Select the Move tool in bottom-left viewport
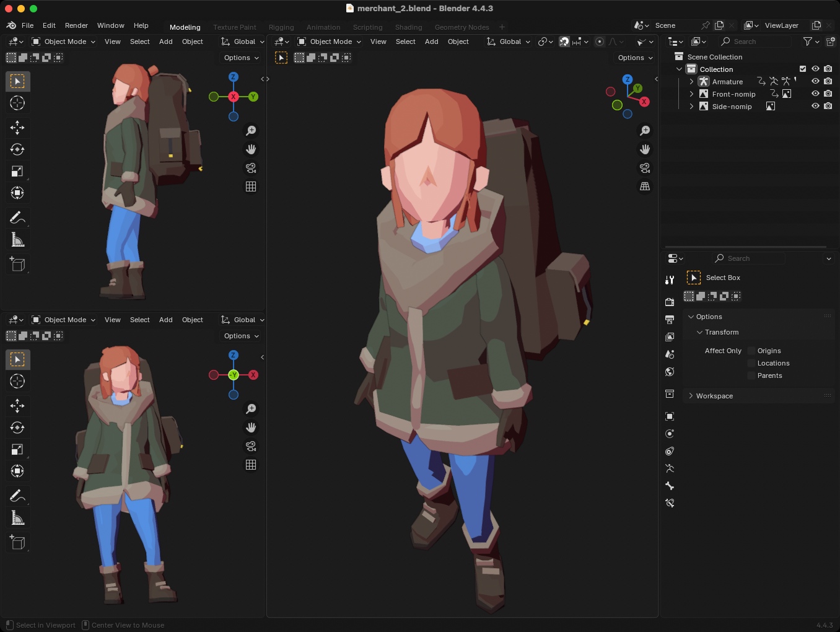Image resolution: width=840 pixels, height=632 pixels. point(17,406)
